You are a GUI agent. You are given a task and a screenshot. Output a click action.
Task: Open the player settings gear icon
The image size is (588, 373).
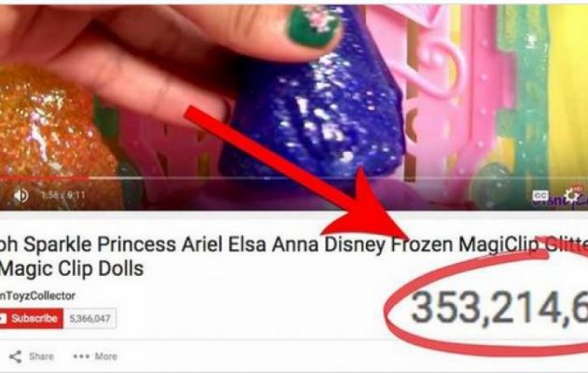coord(569,196)
